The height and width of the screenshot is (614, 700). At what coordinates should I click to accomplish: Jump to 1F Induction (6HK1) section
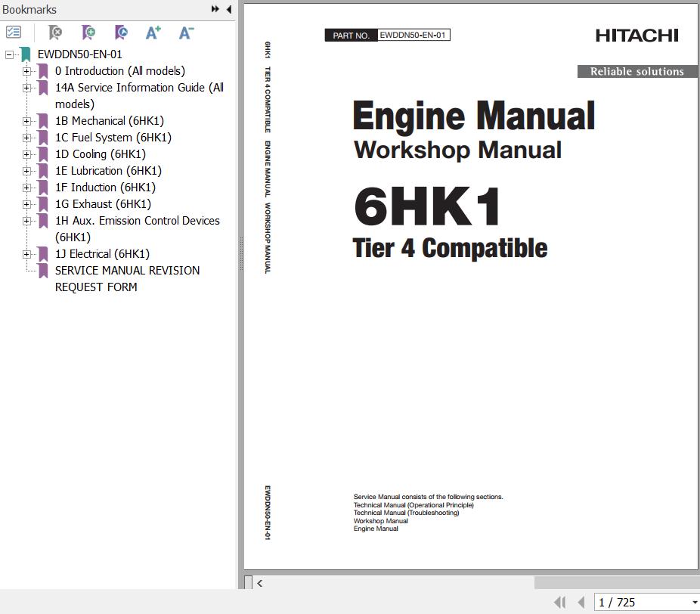pyautogui.click(x=105, y=188)
